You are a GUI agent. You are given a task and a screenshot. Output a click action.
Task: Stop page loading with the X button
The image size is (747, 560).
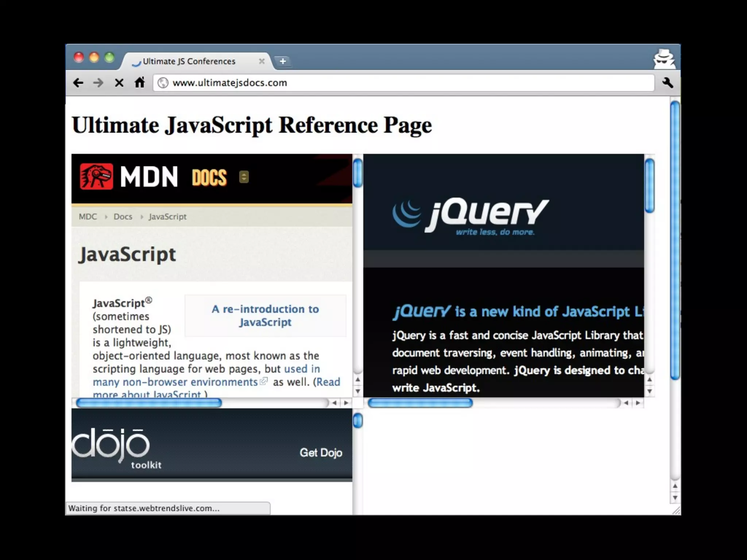coord(119,83)
